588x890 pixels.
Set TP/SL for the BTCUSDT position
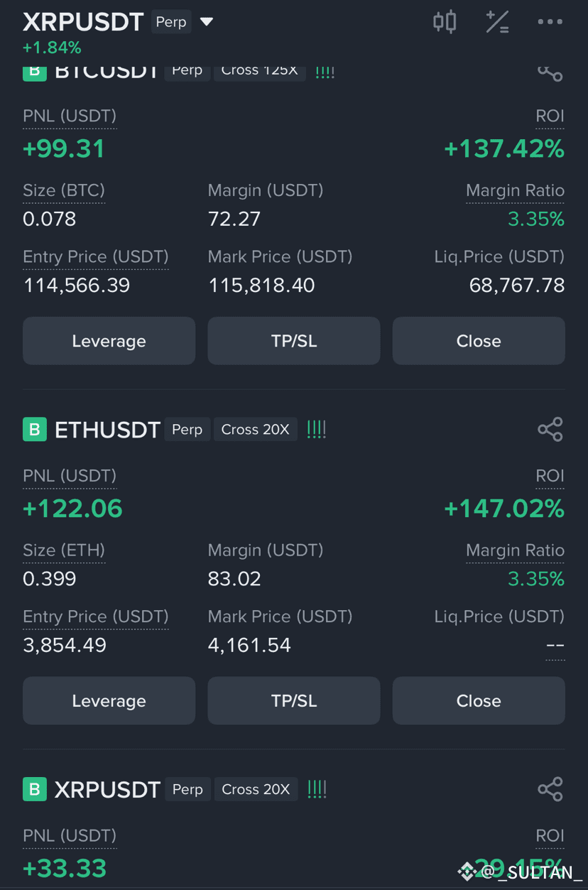(294, 341)
